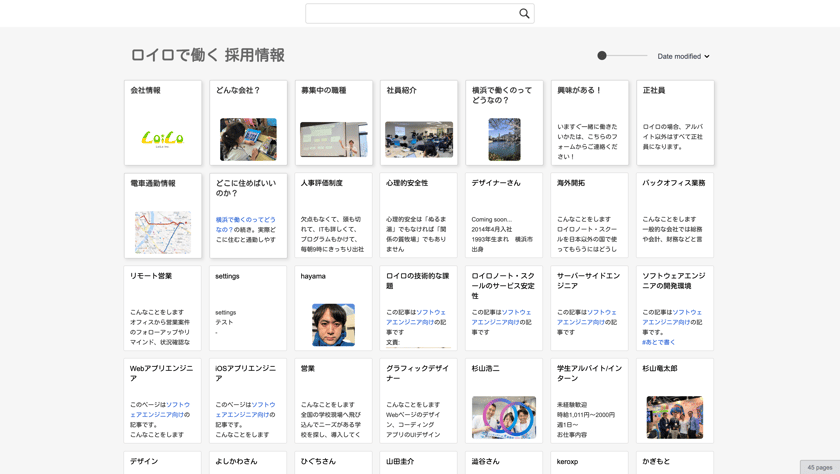Click the 45 pages counter badge

click(820, 468)
